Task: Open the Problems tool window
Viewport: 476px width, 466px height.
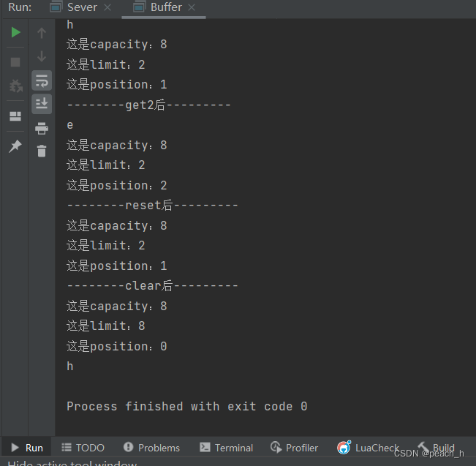Action: click(x=152, y=448)
